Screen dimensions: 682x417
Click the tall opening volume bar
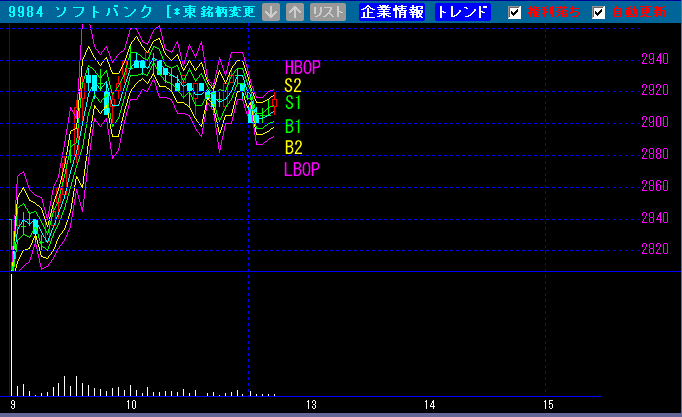click(x=11, y=334)
